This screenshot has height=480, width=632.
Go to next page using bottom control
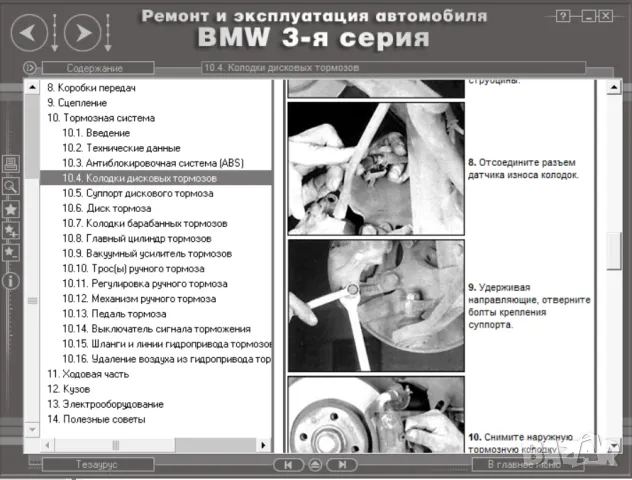pos(341,465)
